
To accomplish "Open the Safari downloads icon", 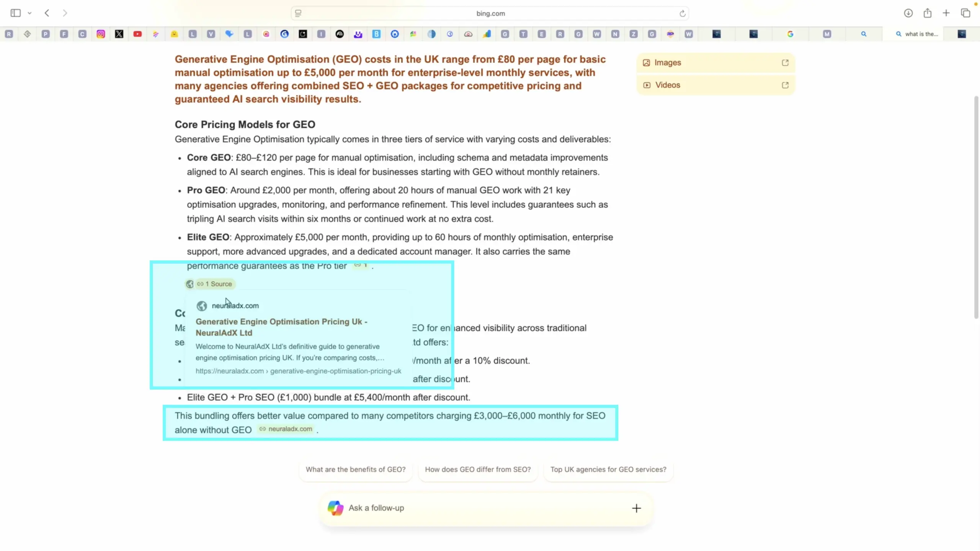I will [908, 13].
